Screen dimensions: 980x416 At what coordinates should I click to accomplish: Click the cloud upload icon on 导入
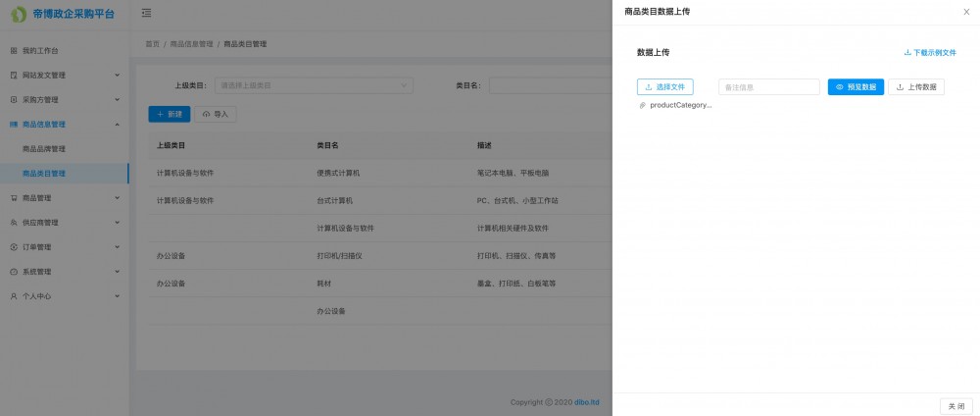206,115
